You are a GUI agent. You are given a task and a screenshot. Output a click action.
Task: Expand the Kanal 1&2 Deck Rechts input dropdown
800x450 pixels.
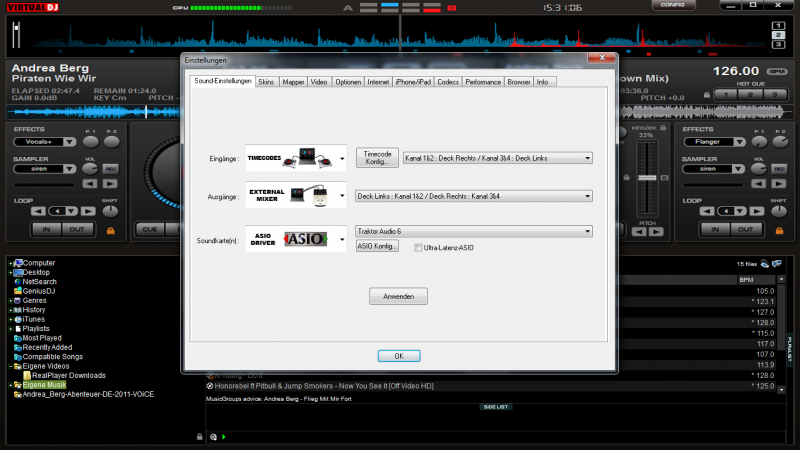[497, 158]
